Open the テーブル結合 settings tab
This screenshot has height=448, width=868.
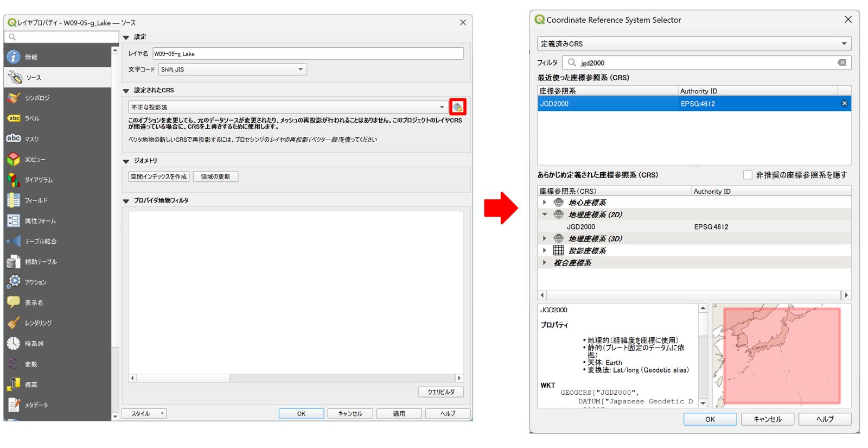(x=58, y=241)
